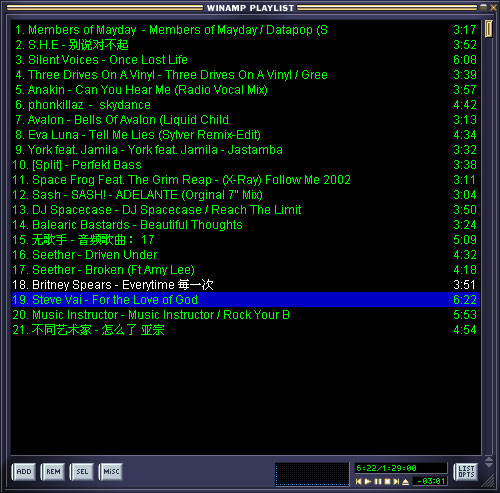Select Britney Spears - Everytime
500x493 pixels.
point(246,285)
